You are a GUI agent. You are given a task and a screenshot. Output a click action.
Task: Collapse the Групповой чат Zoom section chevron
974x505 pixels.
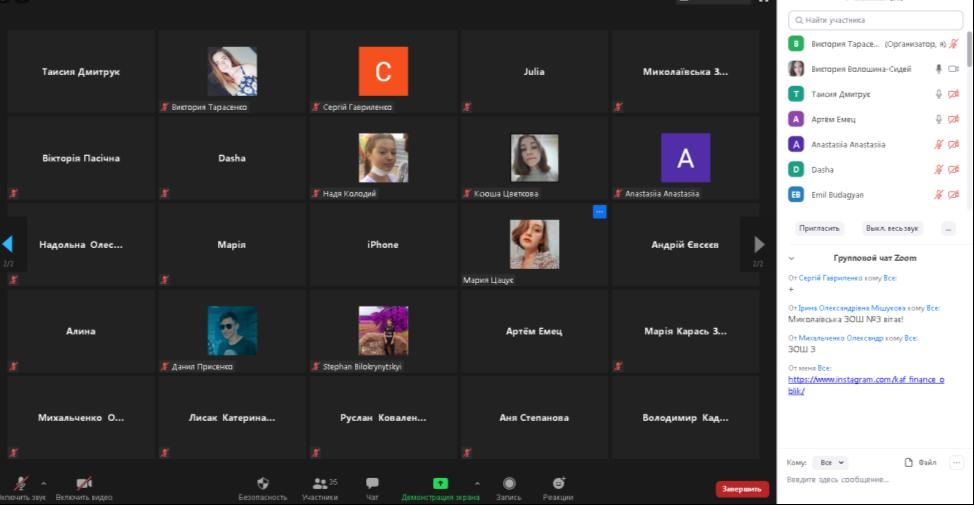tap(792, 258)
